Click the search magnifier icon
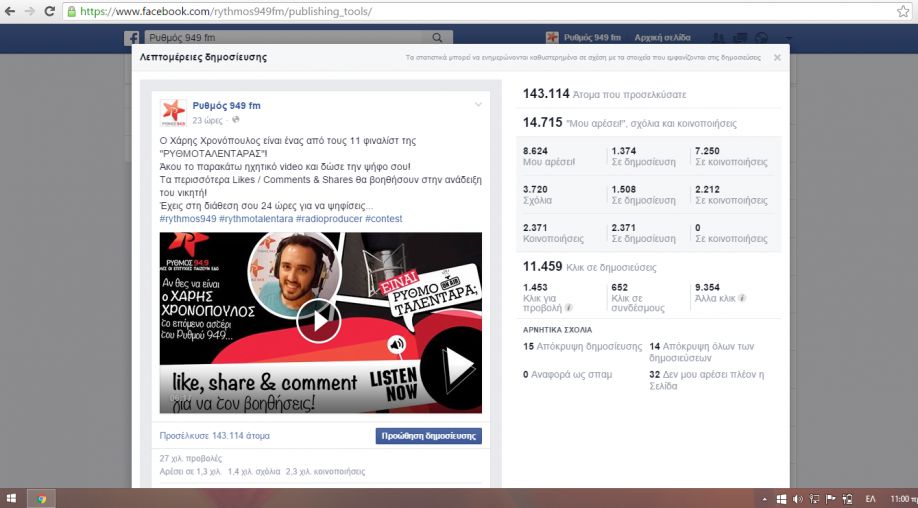 (437, 37)
